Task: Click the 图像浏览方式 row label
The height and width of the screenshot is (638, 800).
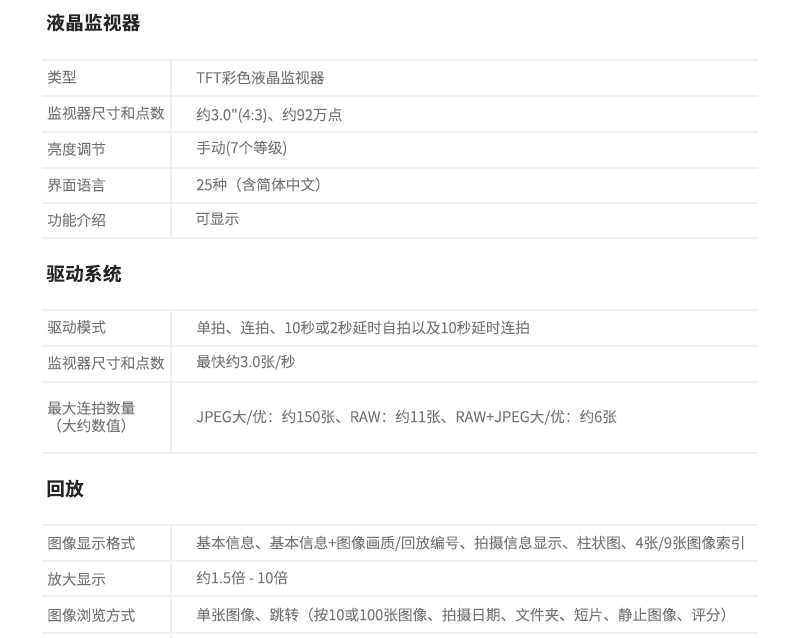Action: point(91,616)
